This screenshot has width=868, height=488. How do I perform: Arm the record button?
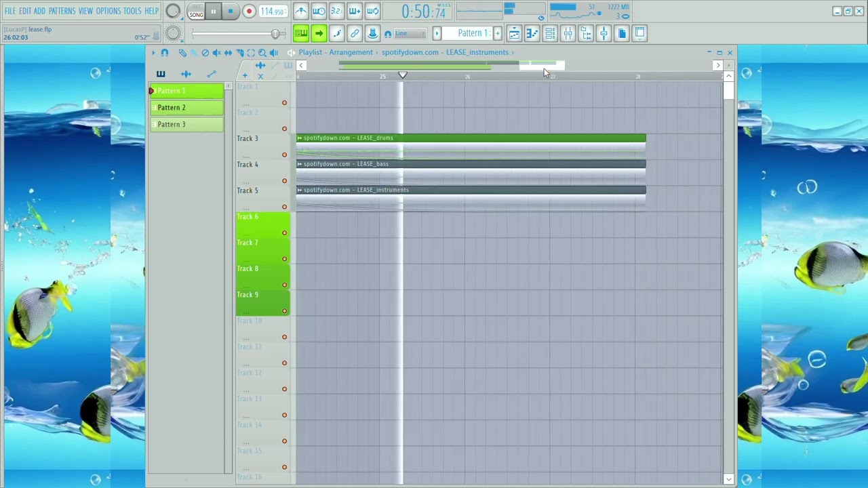249,11
